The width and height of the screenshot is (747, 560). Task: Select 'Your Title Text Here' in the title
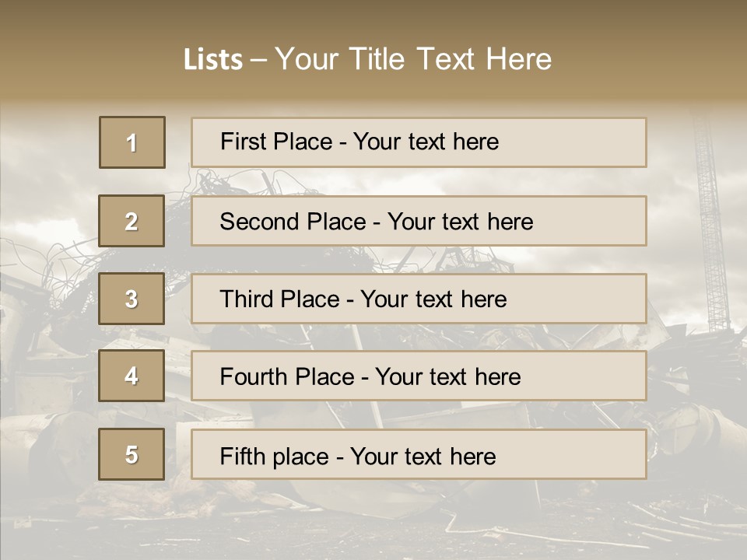tap(413, 59)
